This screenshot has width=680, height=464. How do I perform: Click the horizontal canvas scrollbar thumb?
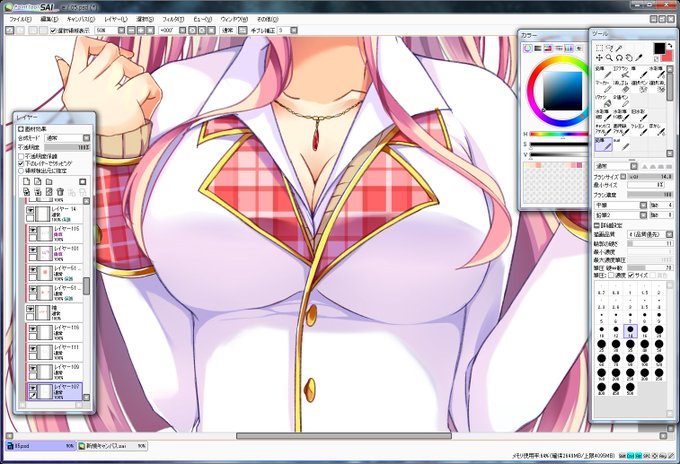(x=344, y=436)
